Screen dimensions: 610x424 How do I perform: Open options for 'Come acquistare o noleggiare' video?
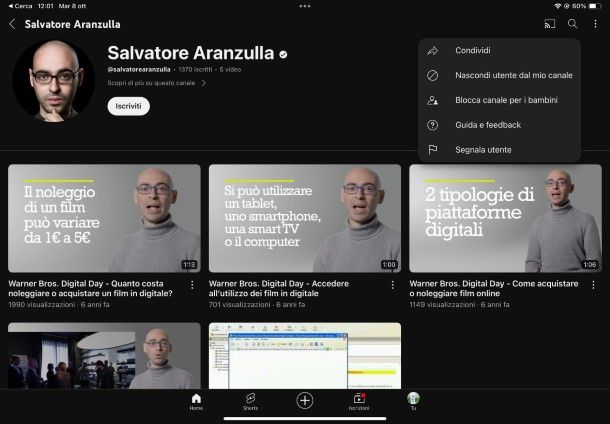(x=593, y=285)
